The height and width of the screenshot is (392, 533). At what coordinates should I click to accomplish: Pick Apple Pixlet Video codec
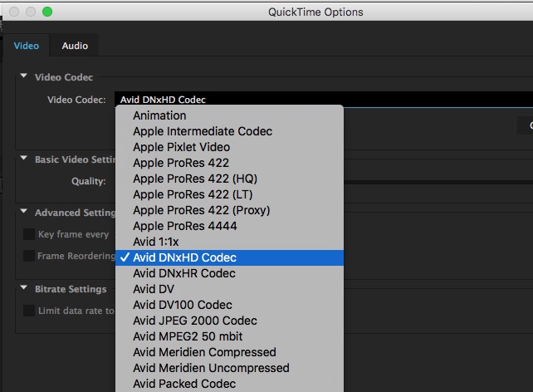tap(229, 147)
